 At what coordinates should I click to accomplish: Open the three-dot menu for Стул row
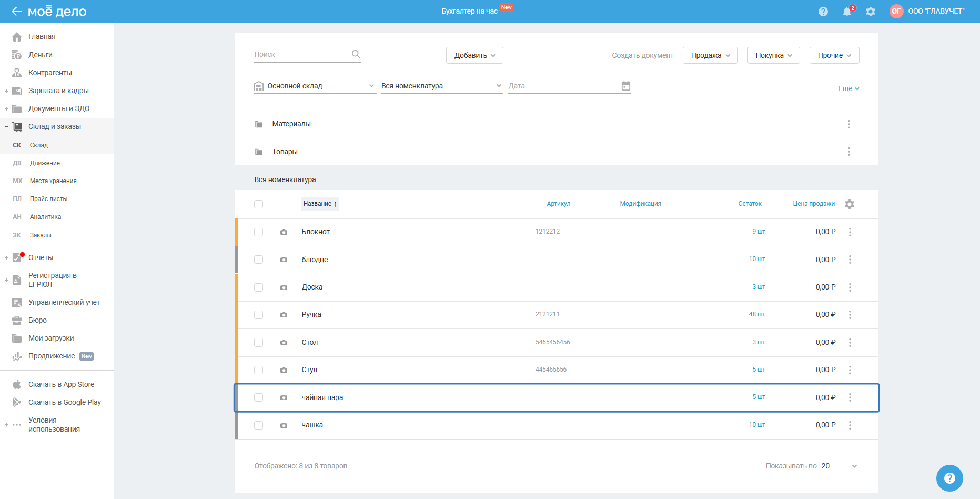pos(850,370)
